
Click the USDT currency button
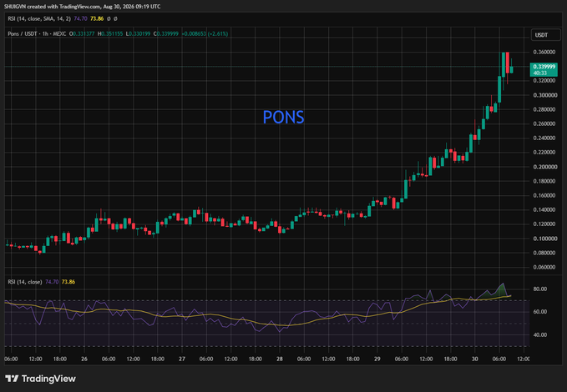coord(546,35)
